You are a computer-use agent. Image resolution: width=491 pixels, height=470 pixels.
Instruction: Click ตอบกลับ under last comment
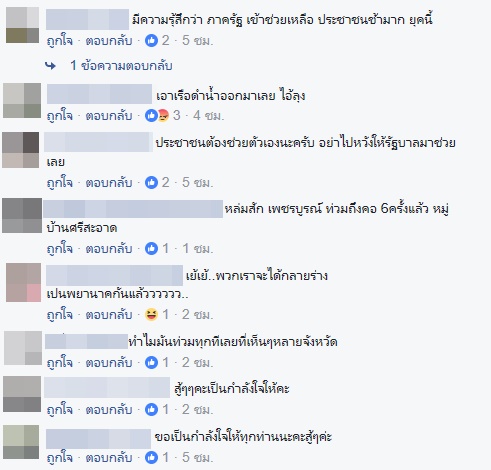click(109, 458)
